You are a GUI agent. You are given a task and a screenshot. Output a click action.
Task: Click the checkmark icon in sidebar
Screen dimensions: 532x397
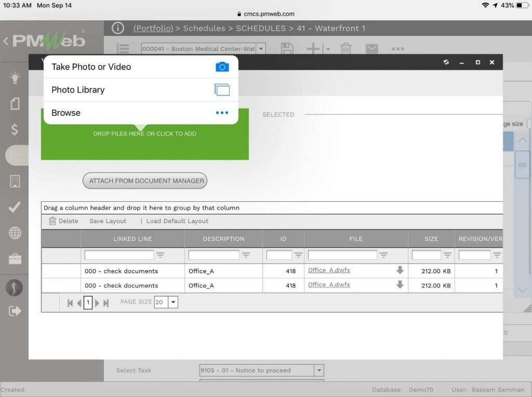(15, 207)
